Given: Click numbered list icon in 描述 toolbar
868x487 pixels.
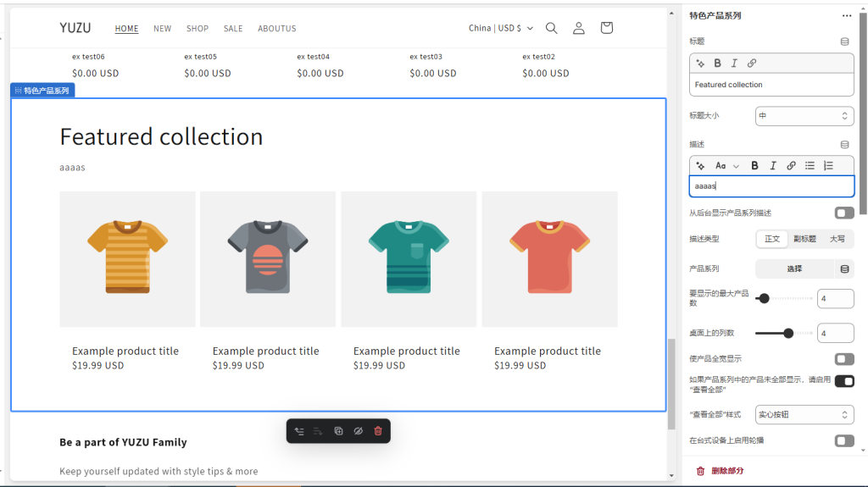Looking at the screenshot, I should click(828, 166).
